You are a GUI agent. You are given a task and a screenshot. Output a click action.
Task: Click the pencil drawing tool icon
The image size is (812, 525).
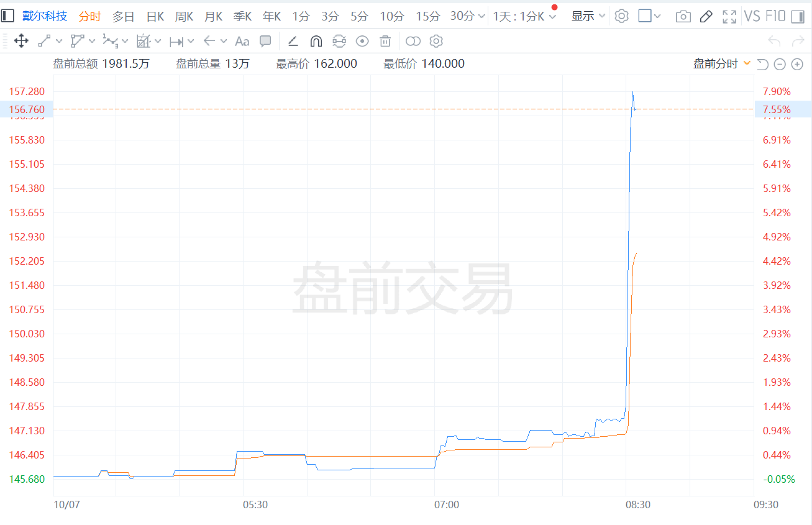click(x=706, y=17)
